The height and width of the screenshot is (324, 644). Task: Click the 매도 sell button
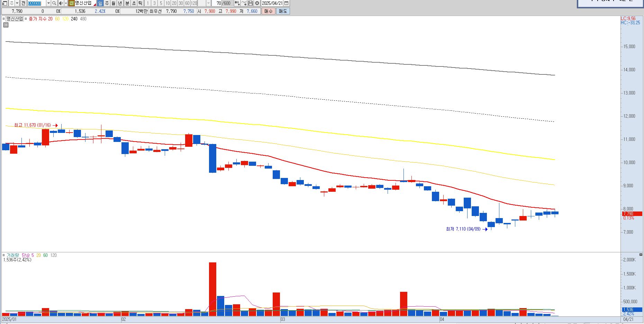[283, 11]
